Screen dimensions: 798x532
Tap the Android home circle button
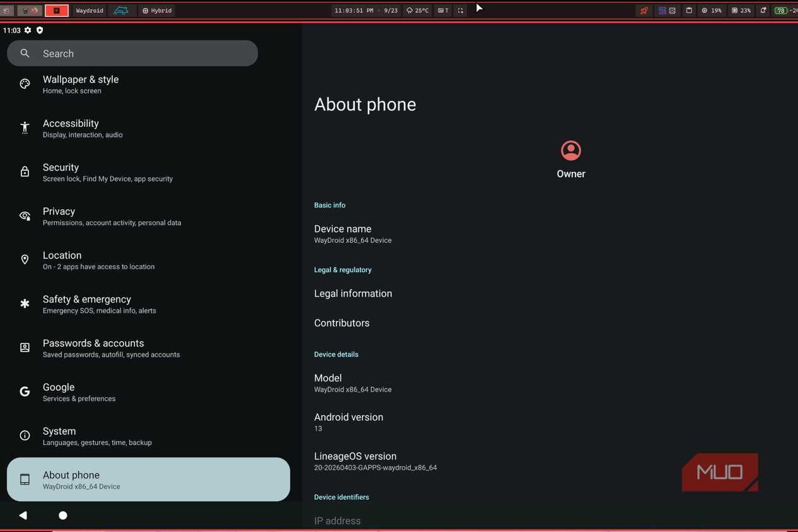tap(63, 516)
